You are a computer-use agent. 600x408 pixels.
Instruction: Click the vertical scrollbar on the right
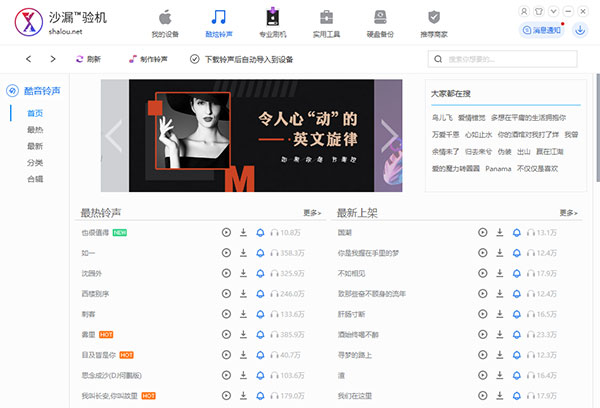click(598, 127)
